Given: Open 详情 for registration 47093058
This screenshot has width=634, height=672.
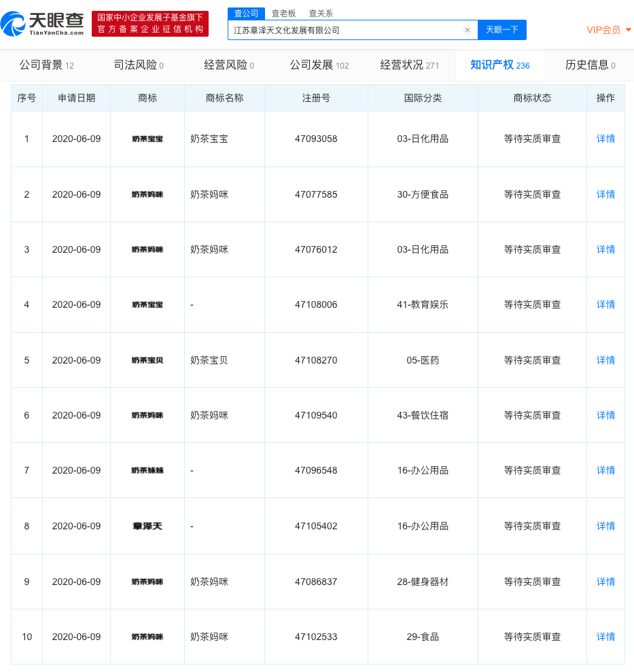Looking at the screenshot, I should 605,139.
